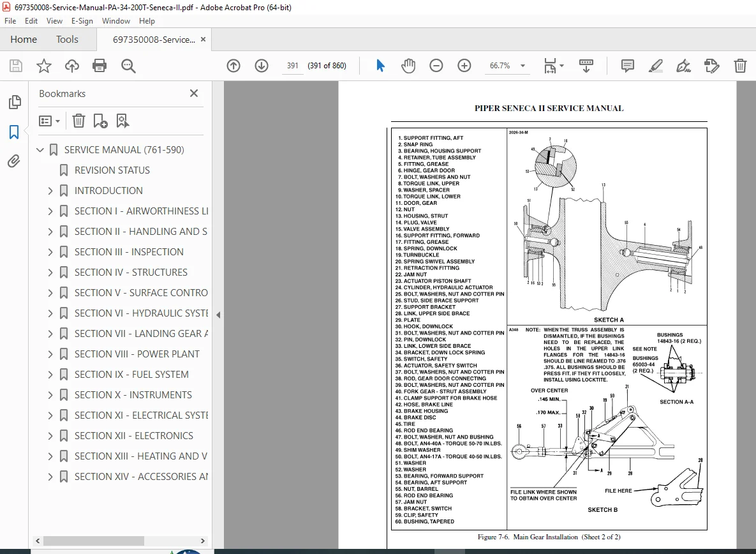Add the file to starred favorites
The width and height of the screenshot is (756, 554).
point(44,66)
